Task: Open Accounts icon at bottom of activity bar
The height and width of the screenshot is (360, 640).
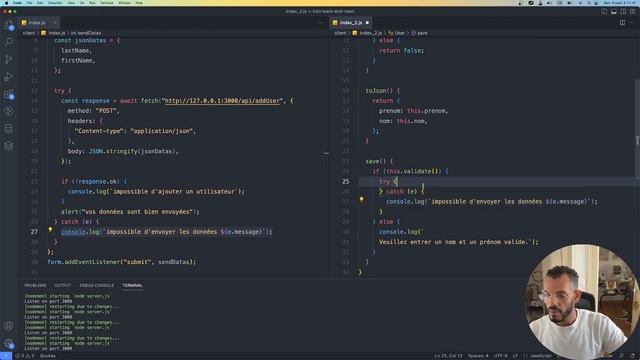Action: 9,326
